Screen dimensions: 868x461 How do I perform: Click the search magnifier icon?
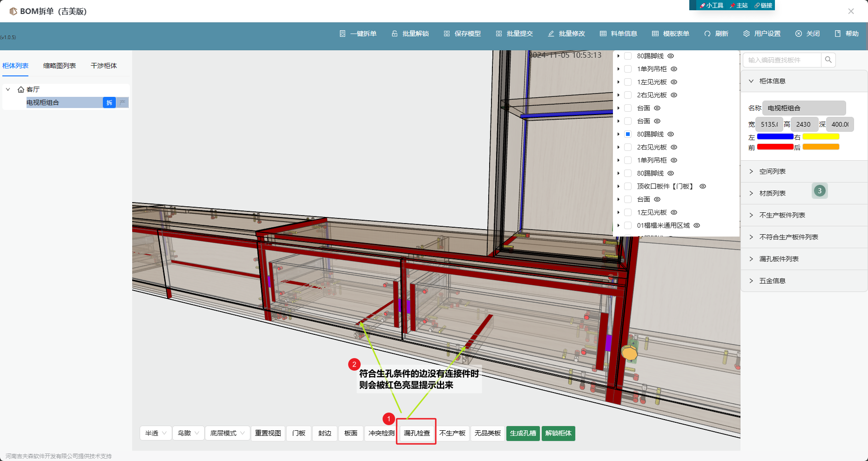(x=828, y=60)
